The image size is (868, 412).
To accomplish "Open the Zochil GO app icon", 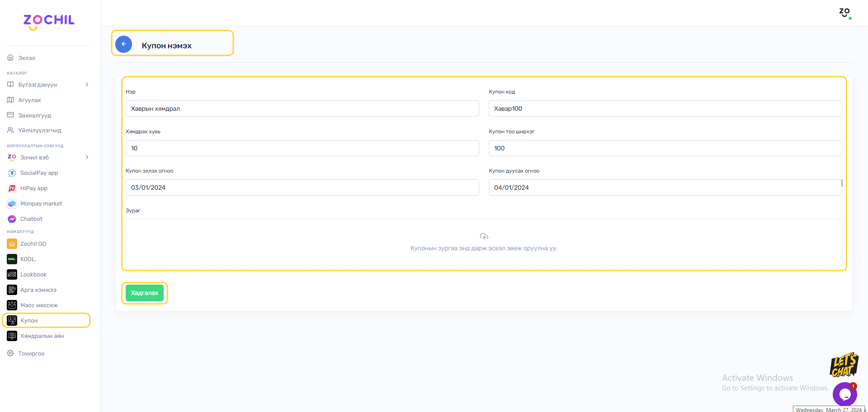I will tap(12, 244).
